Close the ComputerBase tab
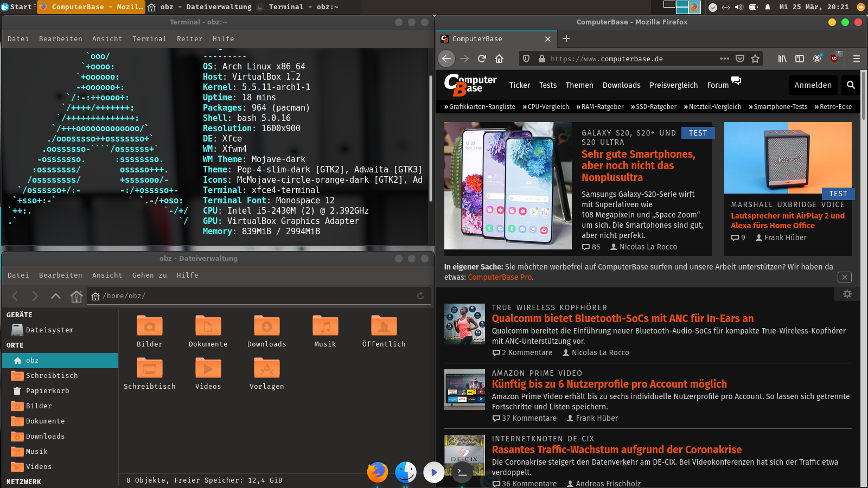The image size is (868, 488). coord(548,39)
